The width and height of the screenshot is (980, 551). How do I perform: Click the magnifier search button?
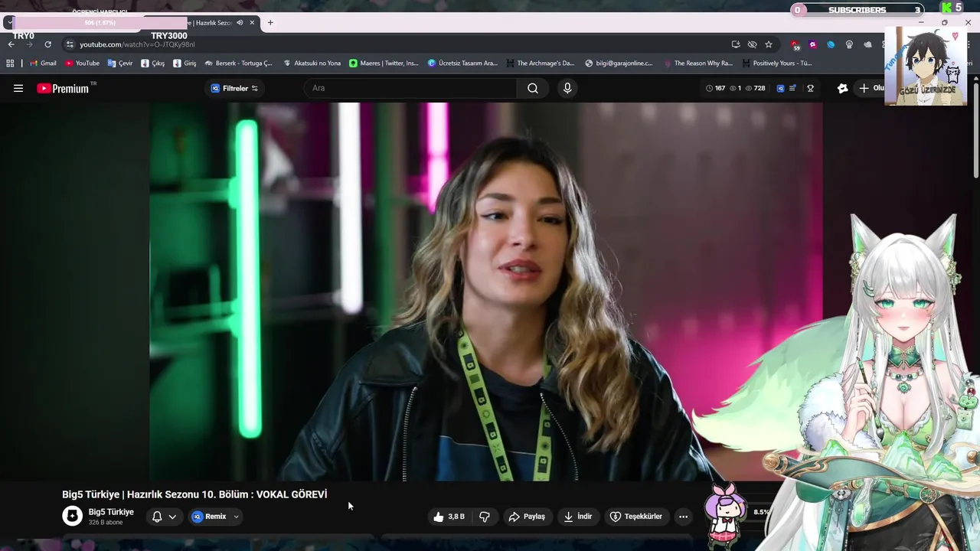(533, 88)
